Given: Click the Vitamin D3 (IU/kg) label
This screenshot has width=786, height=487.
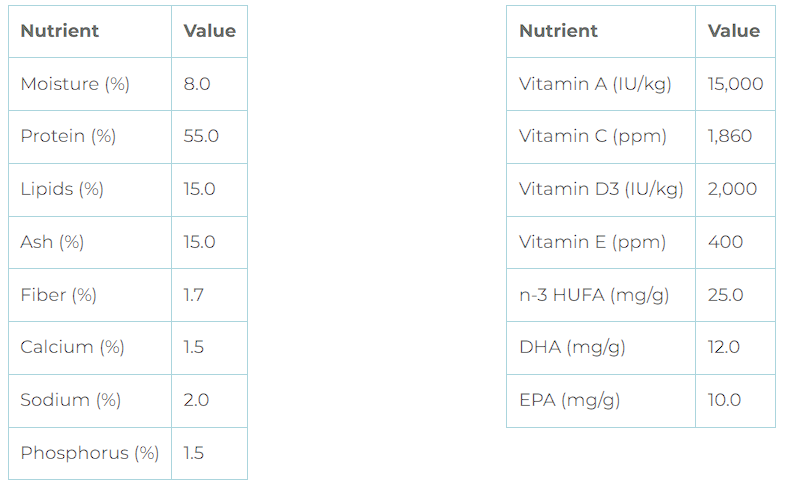Looking at the screenshot, I should [601, 189].
